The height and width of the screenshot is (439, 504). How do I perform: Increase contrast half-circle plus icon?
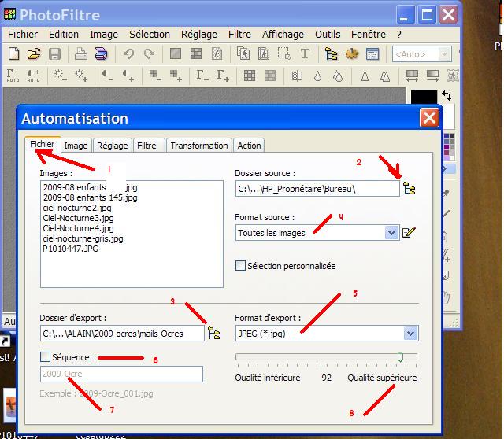128,76
